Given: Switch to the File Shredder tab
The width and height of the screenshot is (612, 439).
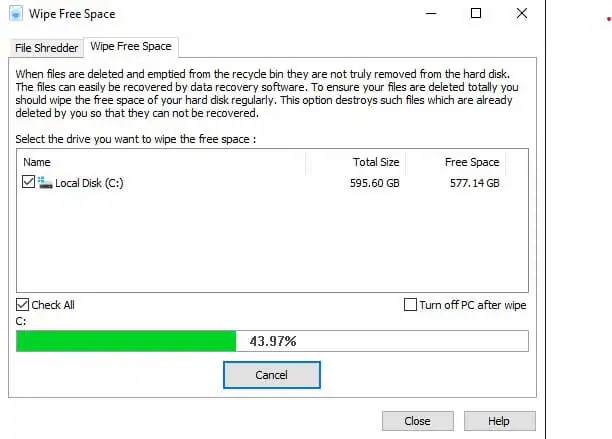Looking at the screenshot, I should (x=46, y=48).
